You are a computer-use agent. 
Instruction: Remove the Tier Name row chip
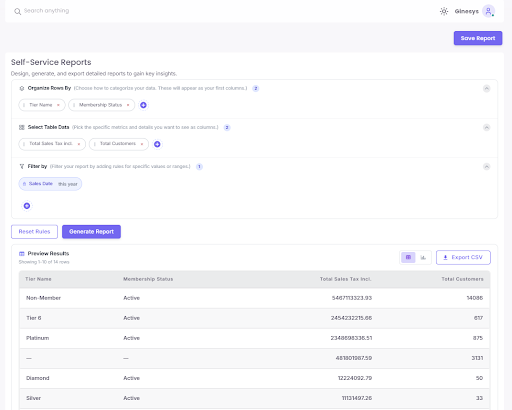click(x=58, y=105)
